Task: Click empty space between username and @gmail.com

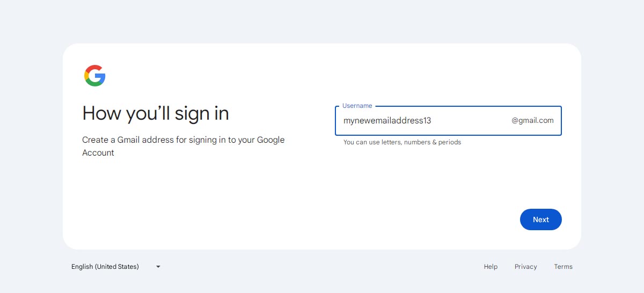Action: click(471, 121)
